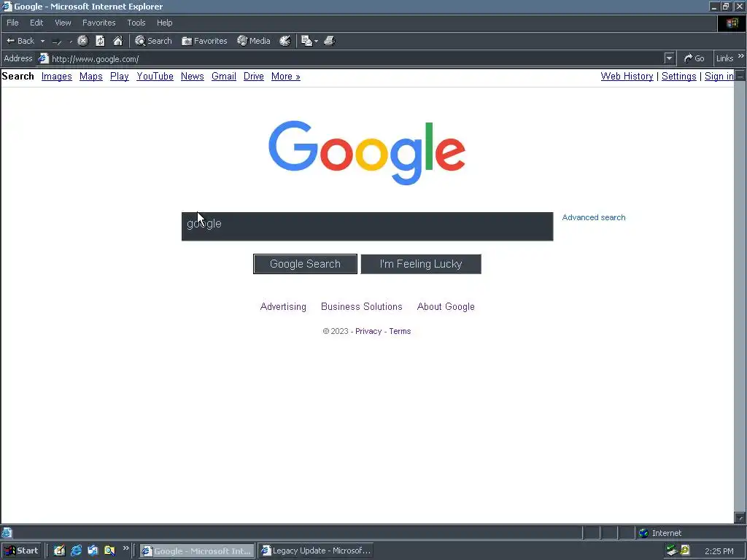Click the network connection tray icon

pyautogui.click(x=672, y=551)
